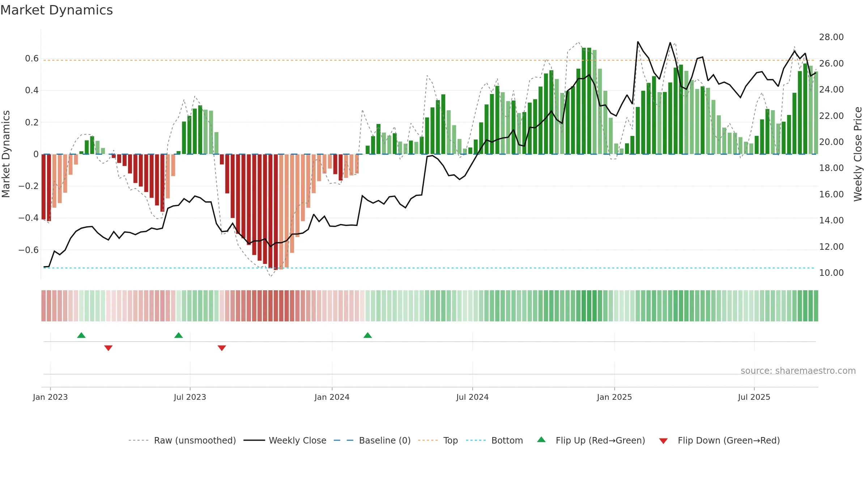Click the −0.2 left axis label
This screenshot has width=868, height=488.
pyautogui.click(x=29, y=186)
